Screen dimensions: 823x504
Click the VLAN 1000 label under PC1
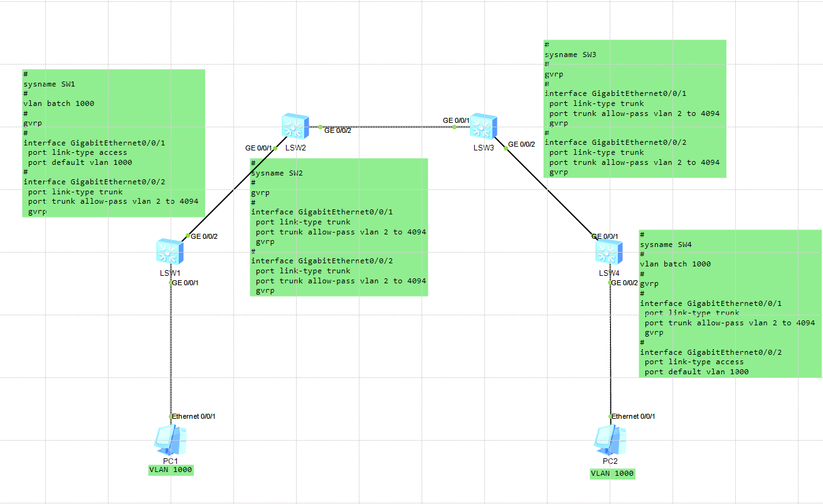[171, 470]
